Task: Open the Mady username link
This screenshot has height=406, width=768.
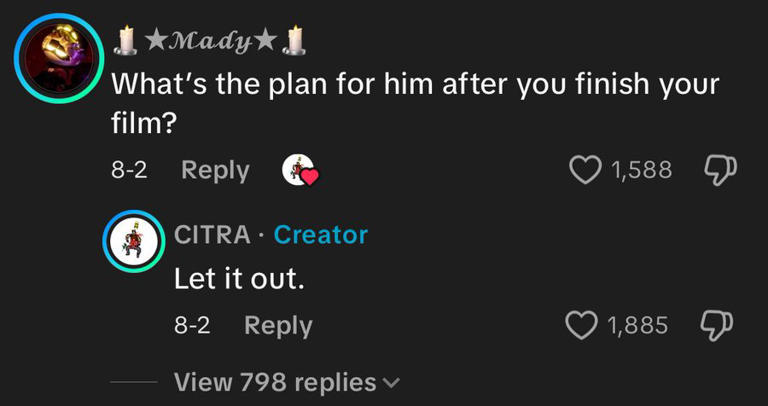Action: coord(210,42)
